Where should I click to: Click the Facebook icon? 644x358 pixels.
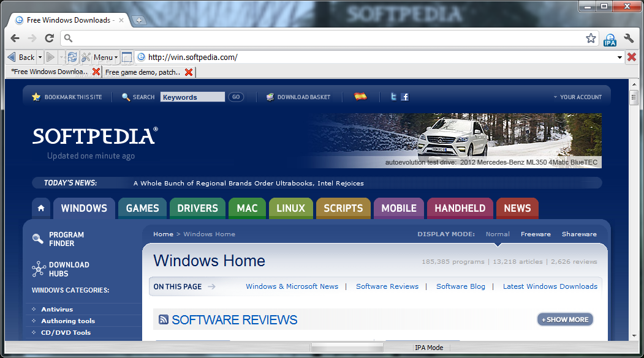(404, 97)
